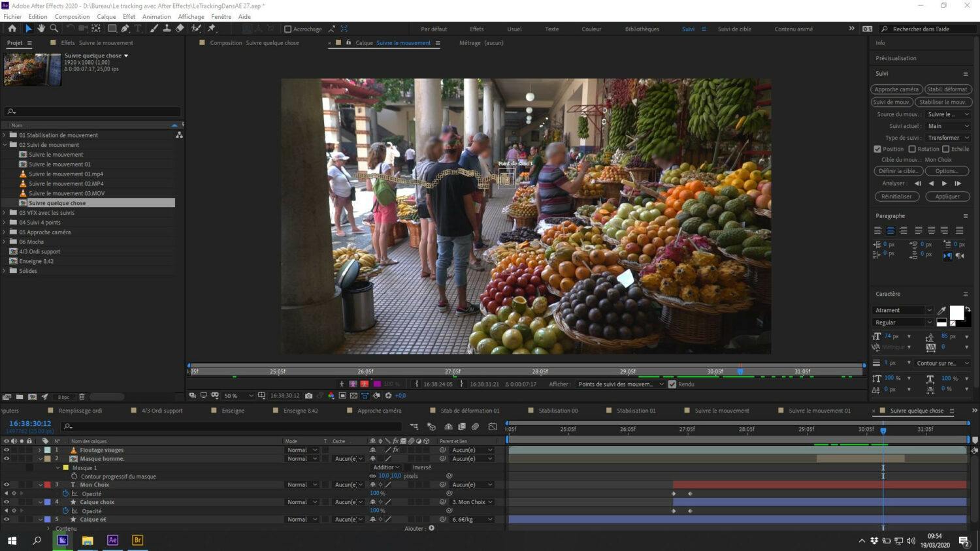
Task: Toggle the Rendu checkbox in Layer viewer
Action: tap(672, 384)
